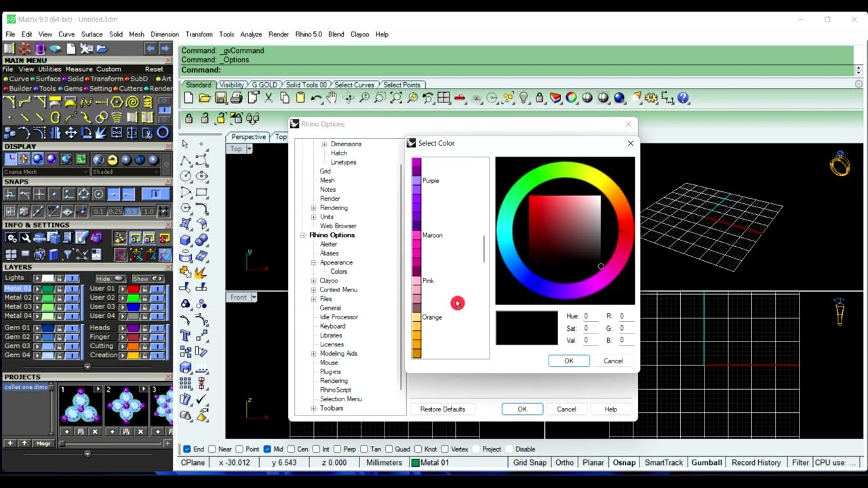Screen dimensions: 868x488
Task: Open the Options gear icon in toolbar
Action: coord(652,98)
